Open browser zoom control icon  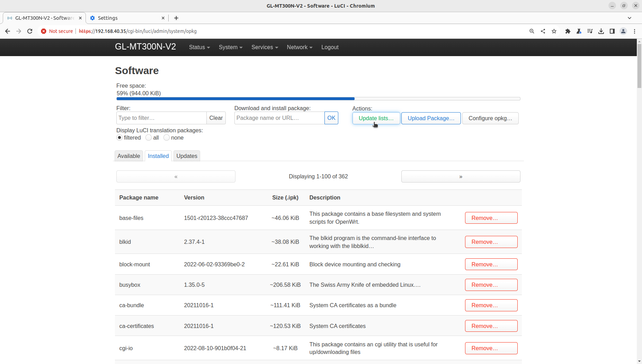[x=532, y=31]
